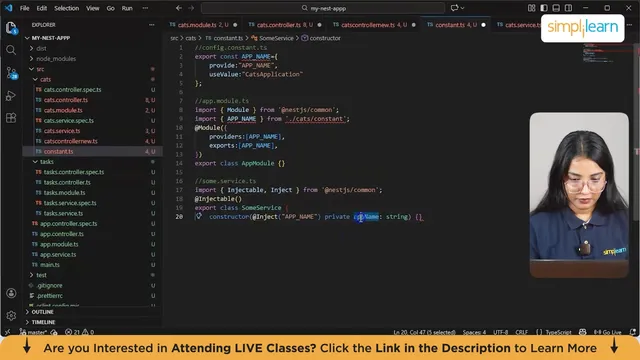
Task: Open the Manage gear icon
Action: (11, 316)
